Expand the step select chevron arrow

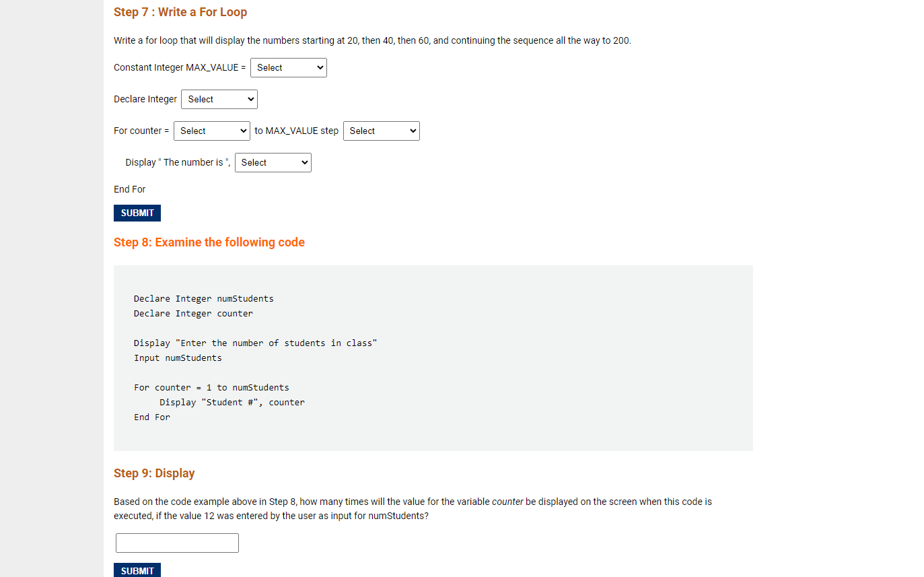coord(412,131)
